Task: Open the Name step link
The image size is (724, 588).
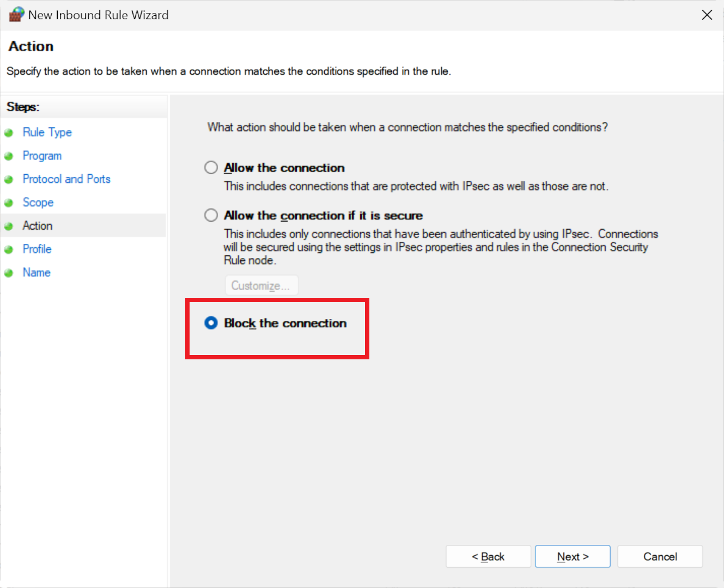Action: (x=36, y=273)
